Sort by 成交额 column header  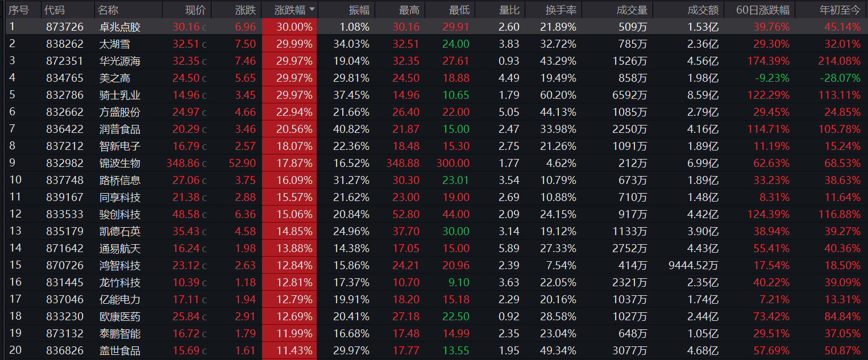703,10
